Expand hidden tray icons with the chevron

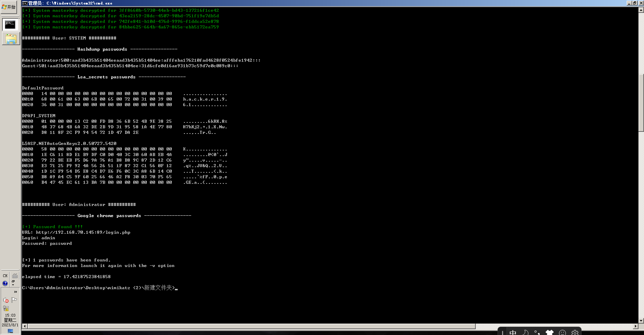click(16, 292)
